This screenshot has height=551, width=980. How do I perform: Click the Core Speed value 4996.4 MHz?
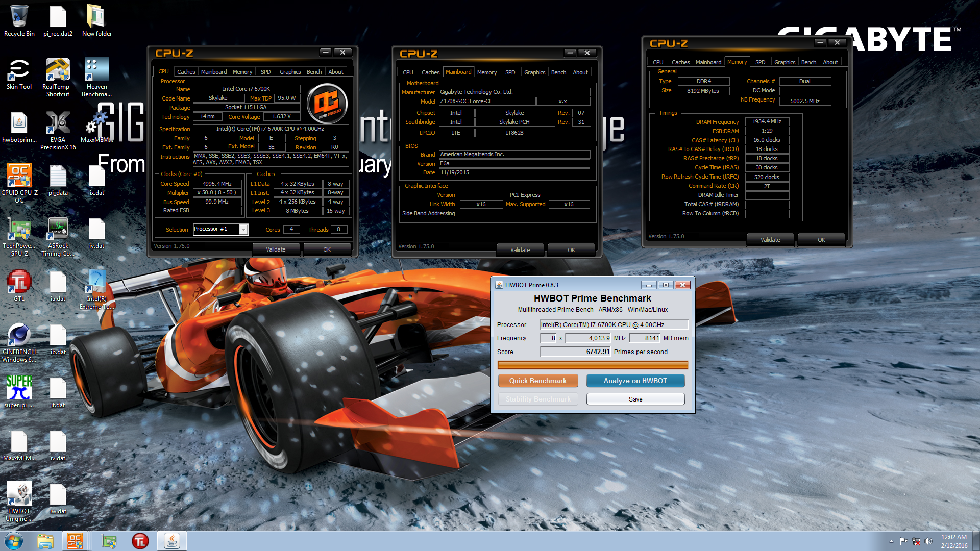coord(217,184)
